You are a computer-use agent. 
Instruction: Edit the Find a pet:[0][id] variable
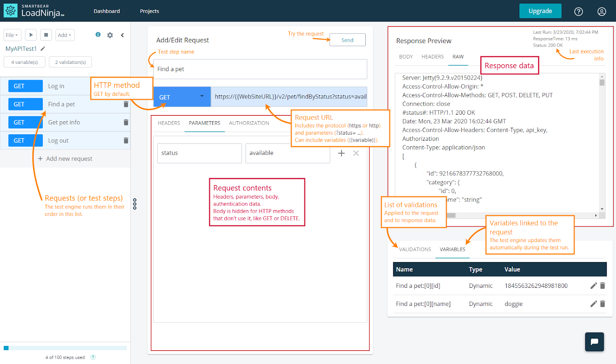(x=593, y=286)
